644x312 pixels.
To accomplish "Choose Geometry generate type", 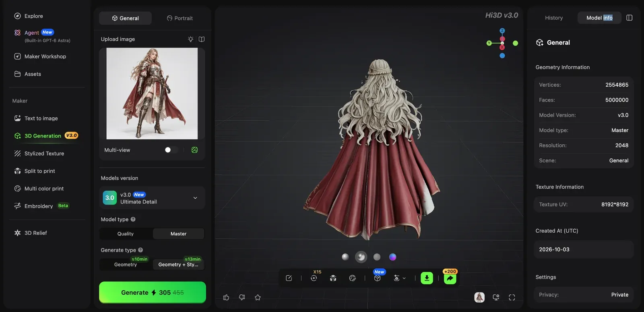I will click(126, 264).
